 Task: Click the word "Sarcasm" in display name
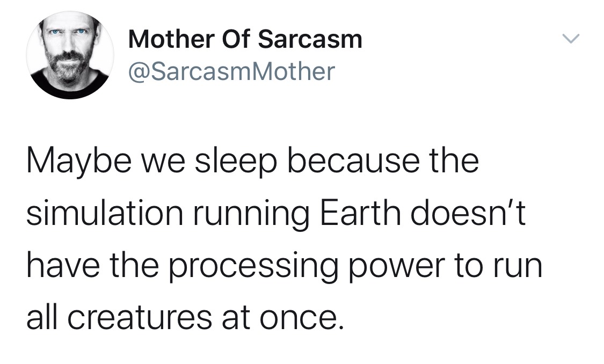310,40
